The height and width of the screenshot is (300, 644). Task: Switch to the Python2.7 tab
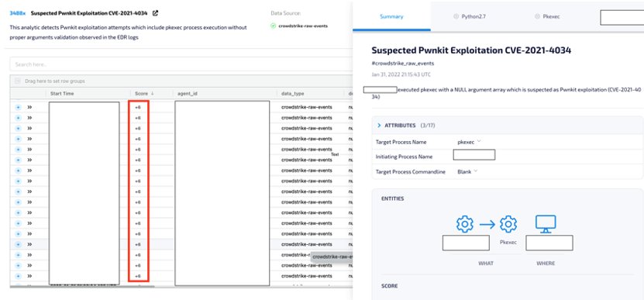click(x=470, y=16)
